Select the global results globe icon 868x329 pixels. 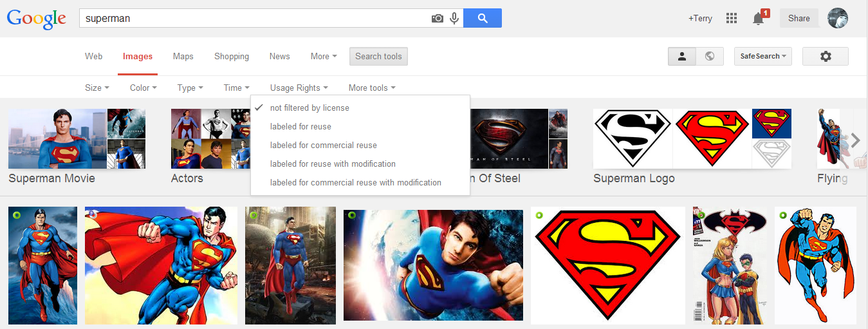coord(710,57)
